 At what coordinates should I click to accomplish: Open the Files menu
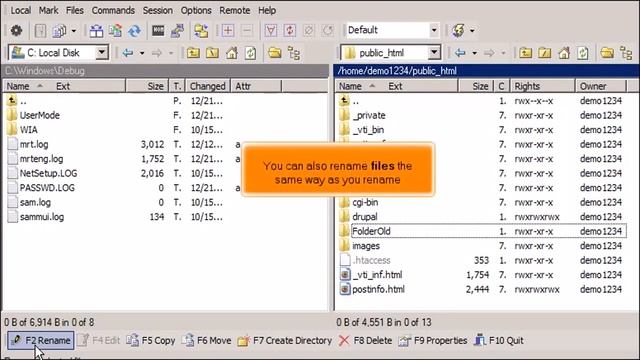click(75, 11)
